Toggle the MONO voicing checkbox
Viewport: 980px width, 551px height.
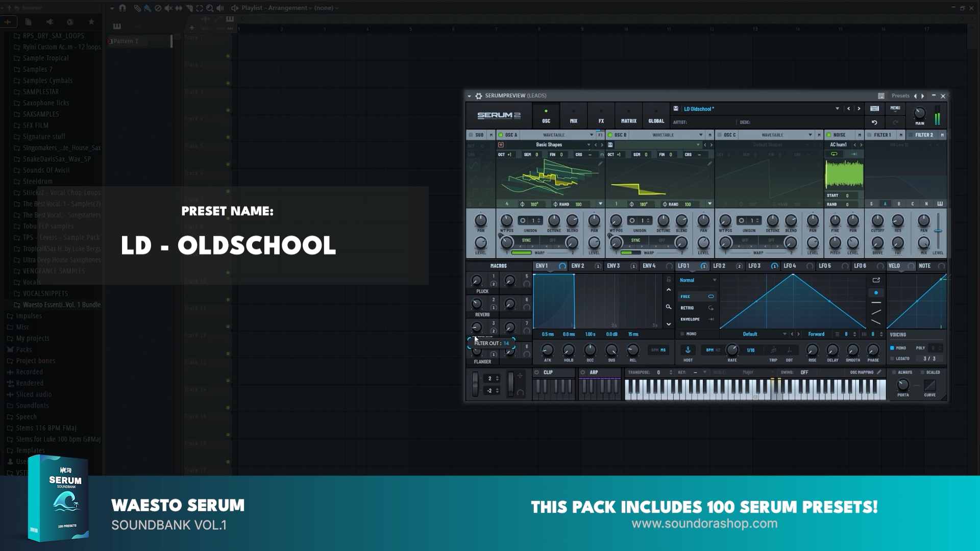click(x=892, y=348)
